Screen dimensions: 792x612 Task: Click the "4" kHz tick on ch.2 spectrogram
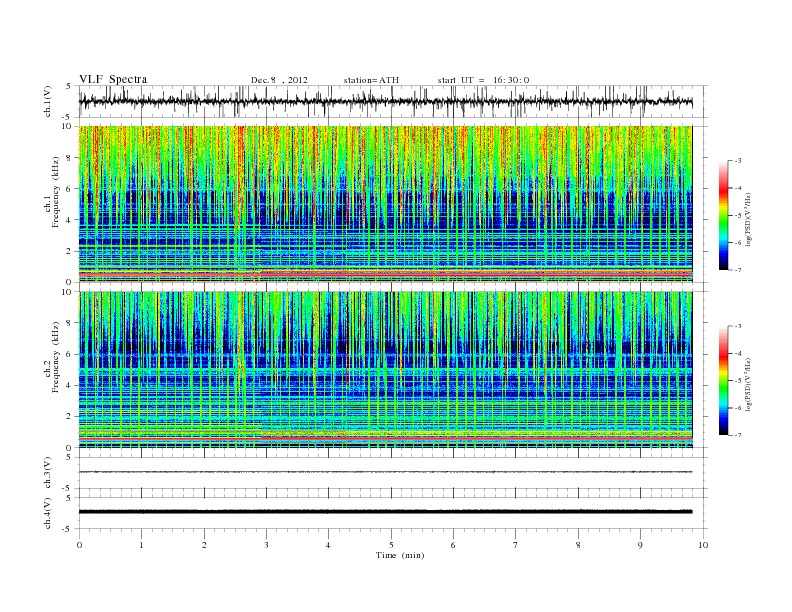69,385
